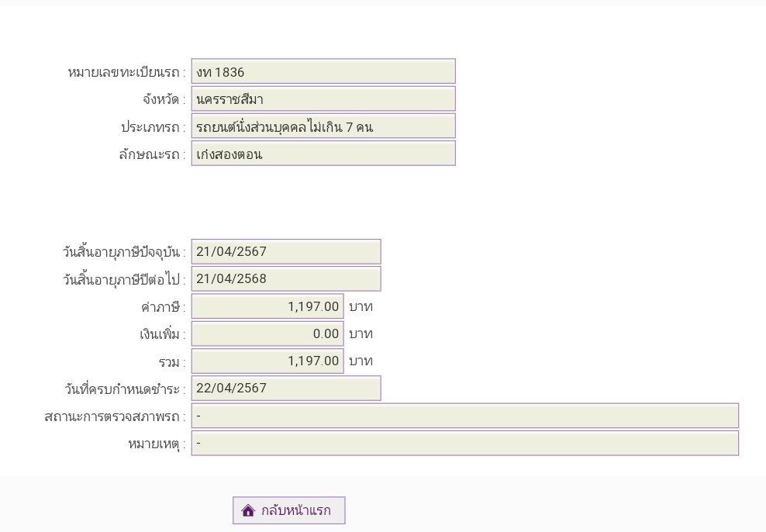Screen dimensions: 766x532
Task: Click the วันสิ้นอายุภาษีปีต่อไป label
Action: (x=124, y=279)
